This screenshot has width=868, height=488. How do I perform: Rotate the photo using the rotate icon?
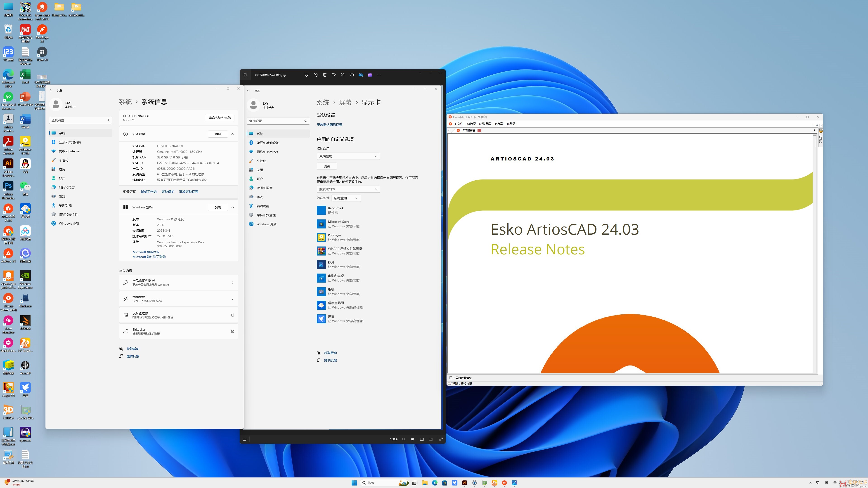[315, 75]
